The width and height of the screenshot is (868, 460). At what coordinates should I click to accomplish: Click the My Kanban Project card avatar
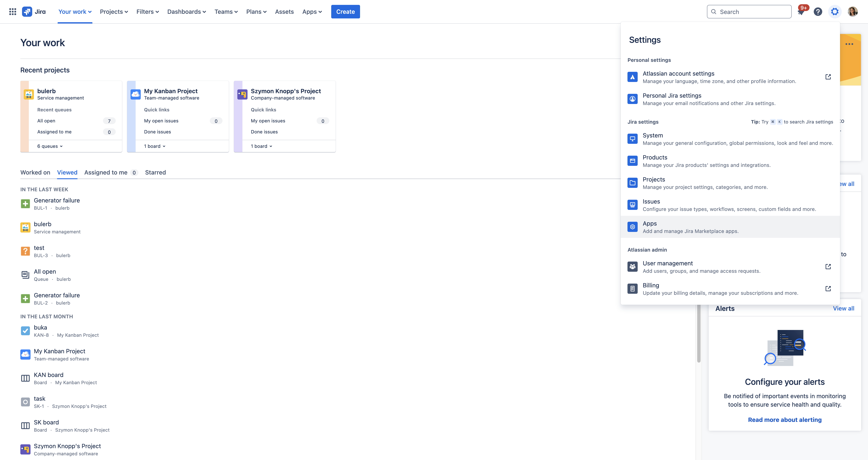[135, 94]
